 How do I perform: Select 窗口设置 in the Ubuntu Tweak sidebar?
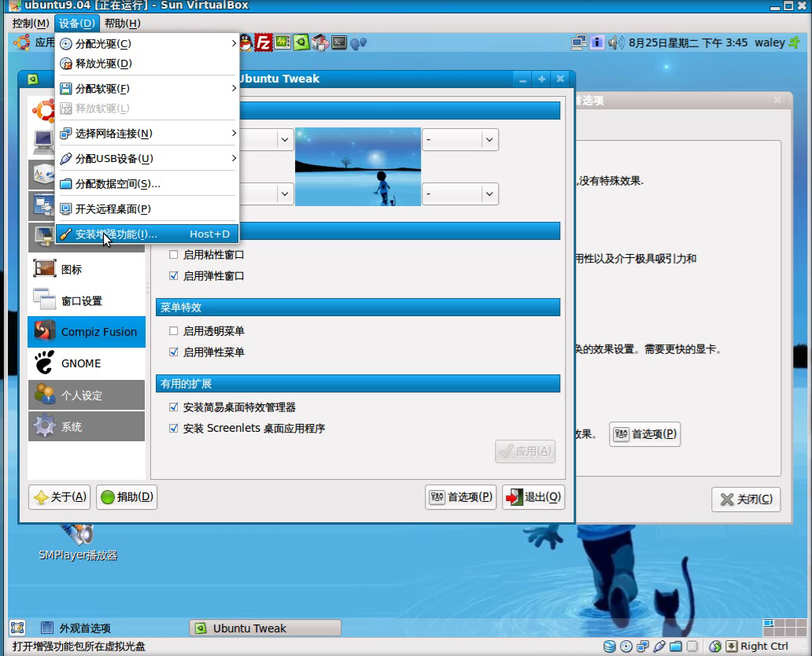coord(87,300)
